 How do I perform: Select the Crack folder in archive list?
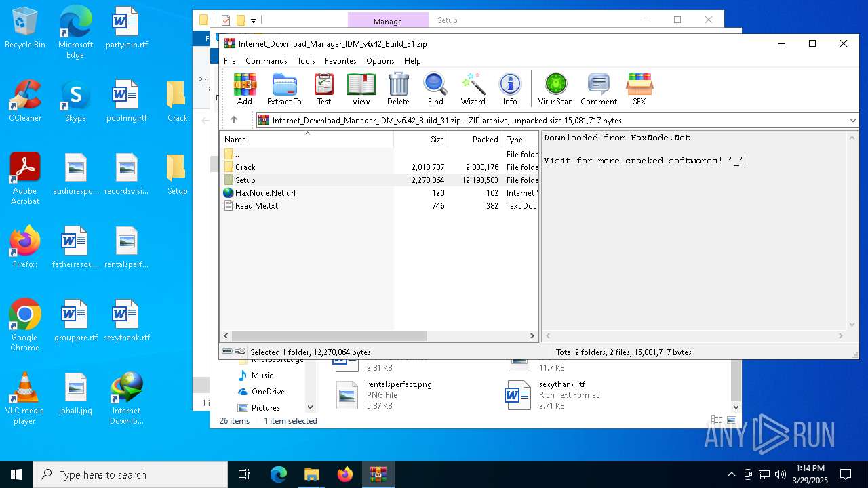379,167
